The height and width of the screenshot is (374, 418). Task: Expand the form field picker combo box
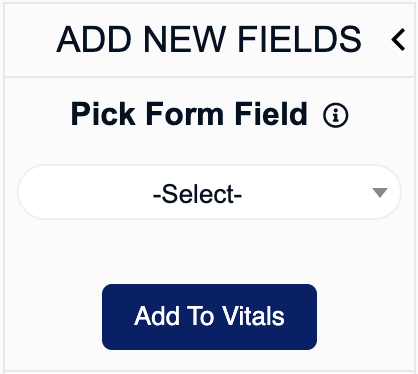(x=209, y=192)
